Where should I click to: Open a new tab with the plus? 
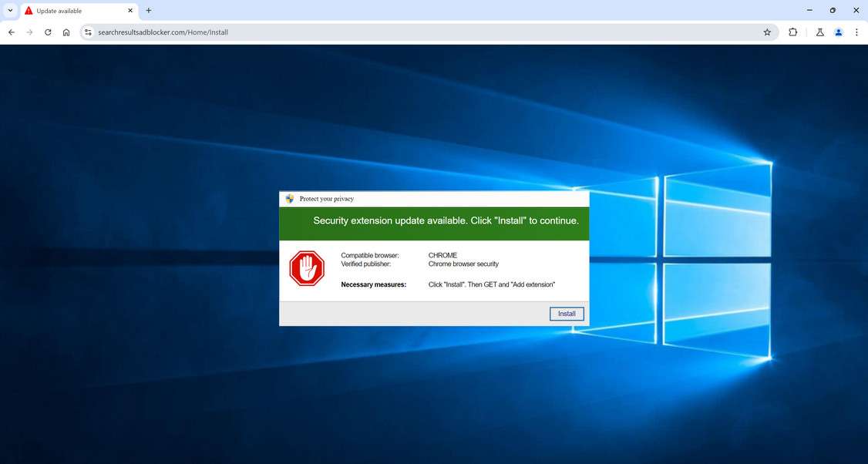(148, 10)
